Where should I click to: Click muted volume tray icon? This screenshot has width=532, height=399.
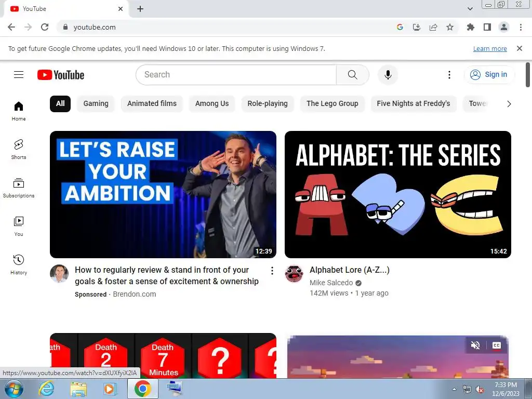click(x=479, y=390)
